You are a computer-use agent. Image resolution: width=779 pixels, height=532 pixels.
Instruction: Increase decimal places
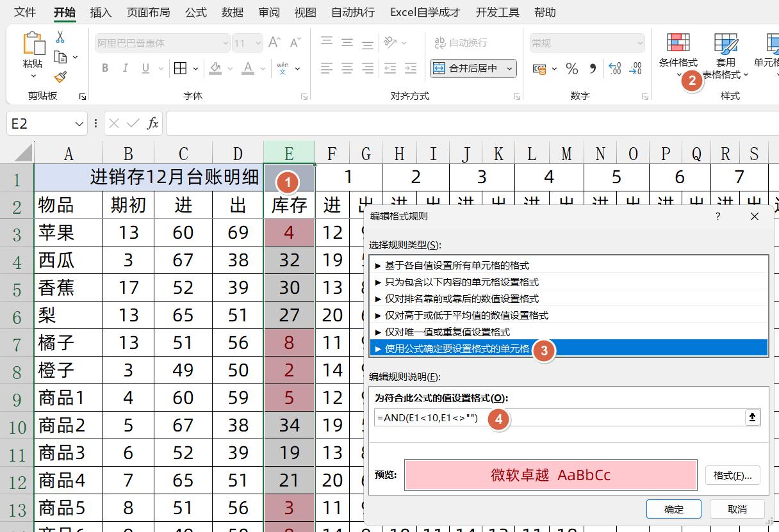tap(615, 69)
